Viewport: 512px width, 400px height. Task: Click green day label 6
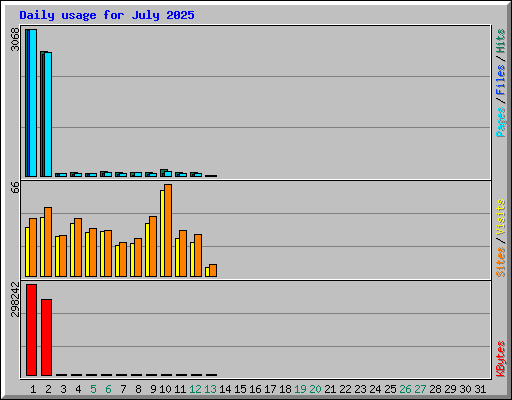(x=108, y=389)
